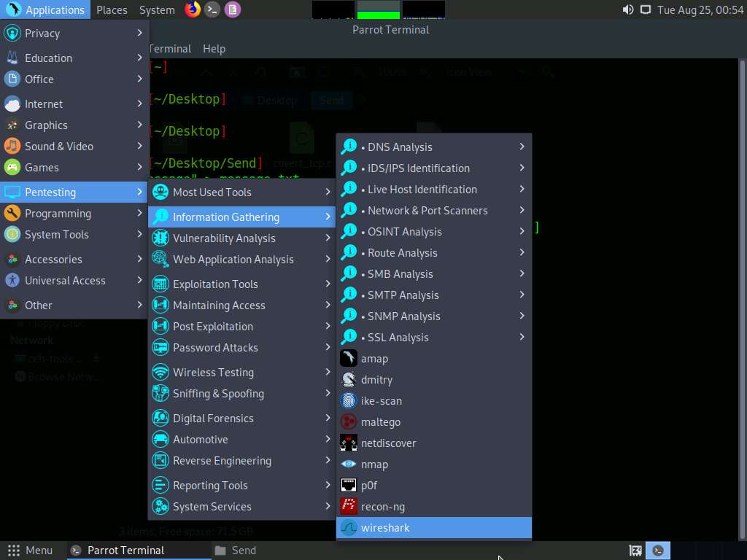The width and height of the screenshot is (747, 560).
Task: Expand the SMTP Analysis submenu
Action: tap(433, 295)
